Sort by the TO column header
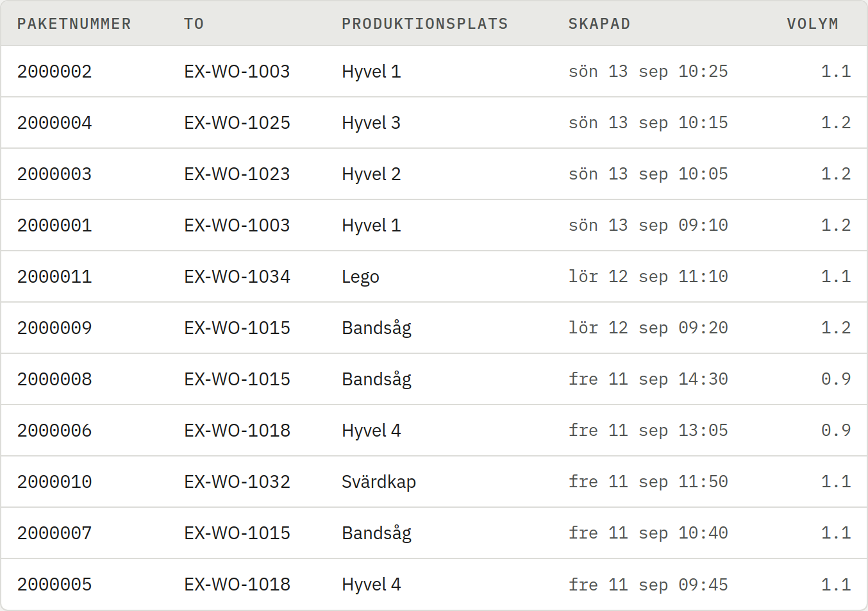 tap(194, 24)
